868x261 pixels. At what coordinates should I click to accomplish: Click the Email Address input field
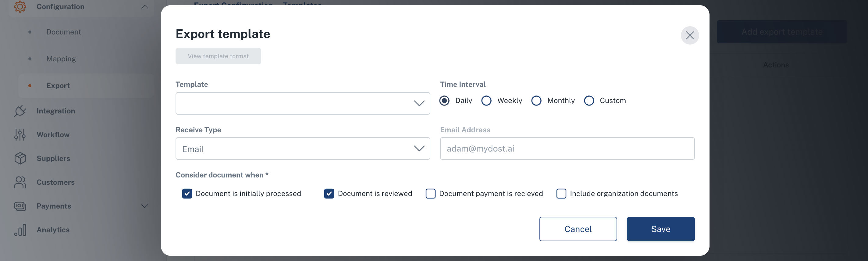click(567, 148)
